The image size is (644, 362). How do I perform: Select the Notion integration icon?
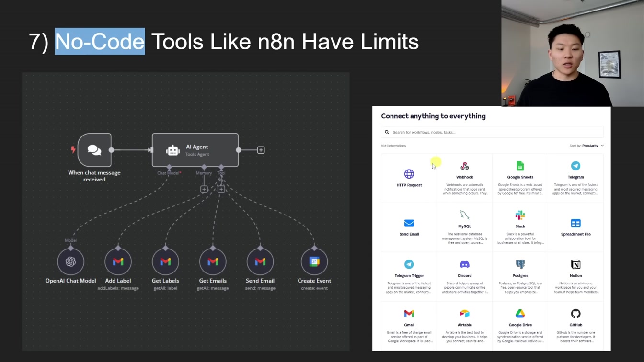tap(576, 264)
